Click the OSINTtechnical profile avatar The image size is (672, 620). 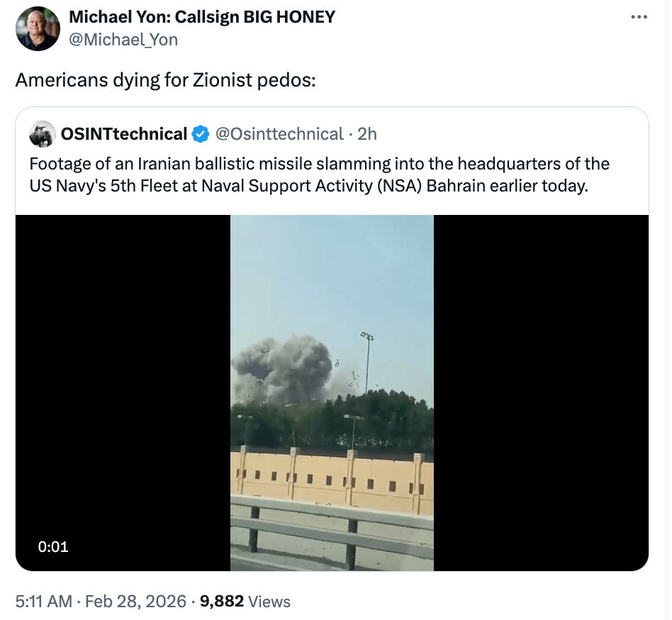(43, 133)
